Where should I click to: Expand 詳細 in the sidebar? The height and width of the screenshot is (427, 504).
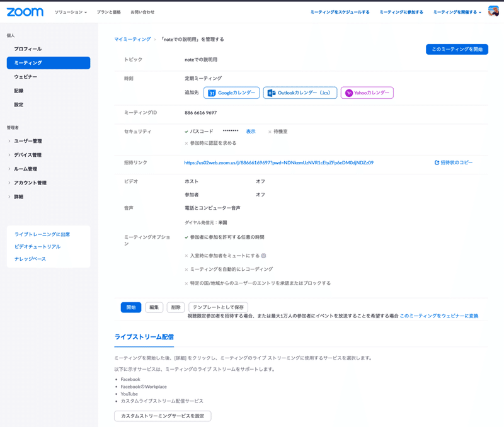tap(19, 196)
